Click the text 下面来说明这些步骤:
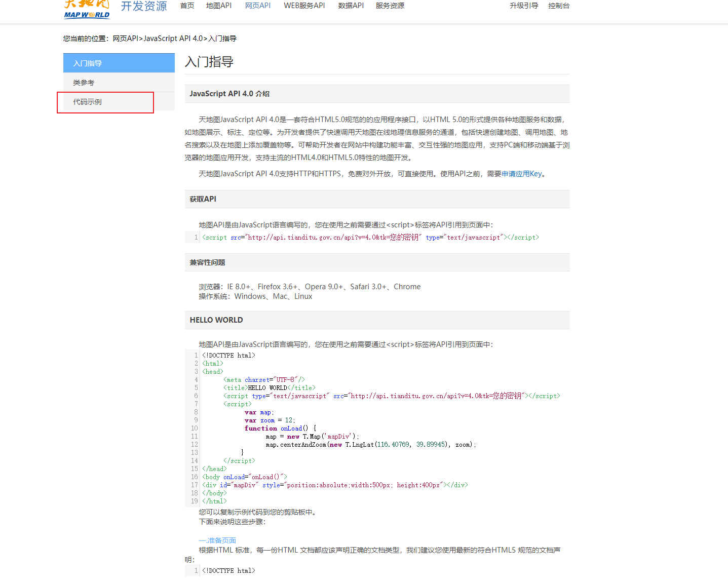728x584 pixels. [x=232, y=522]
